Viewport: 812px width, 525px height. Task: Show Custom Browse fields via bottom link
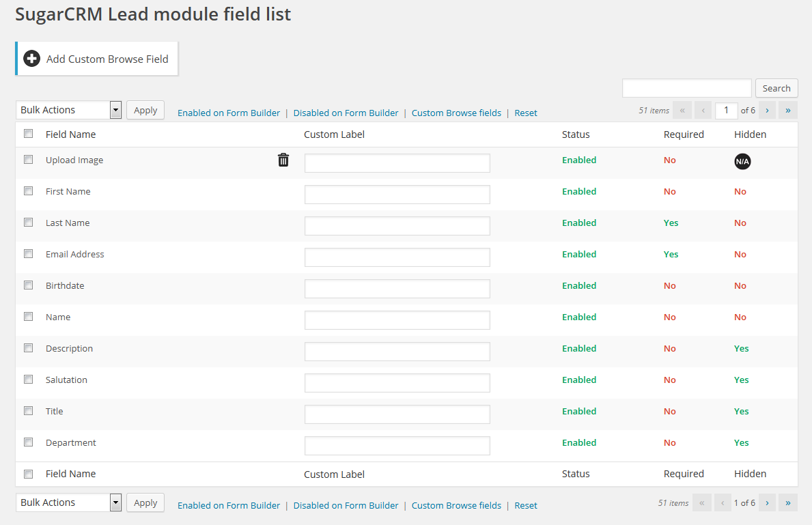(456, 505)
